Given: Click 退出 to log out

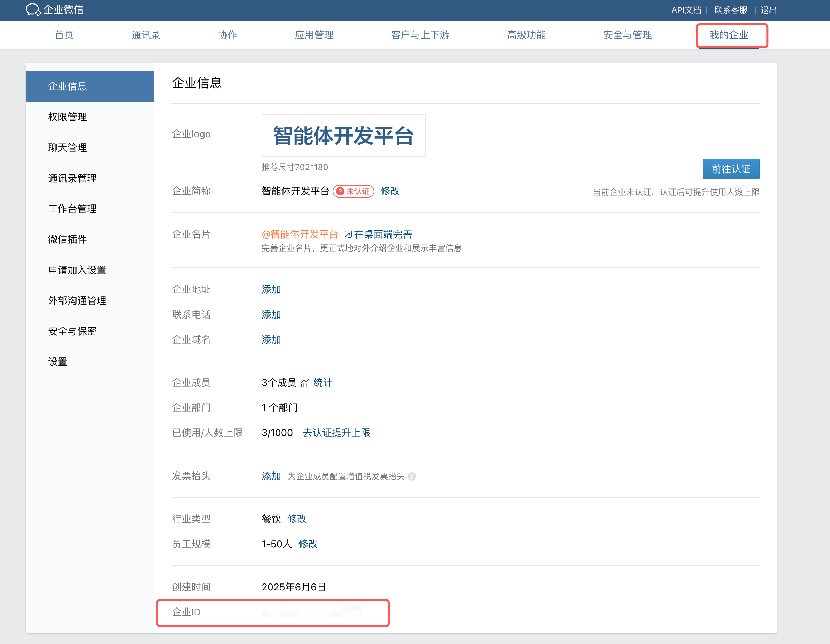Looking at the screenshot, I should click(768, 10).
